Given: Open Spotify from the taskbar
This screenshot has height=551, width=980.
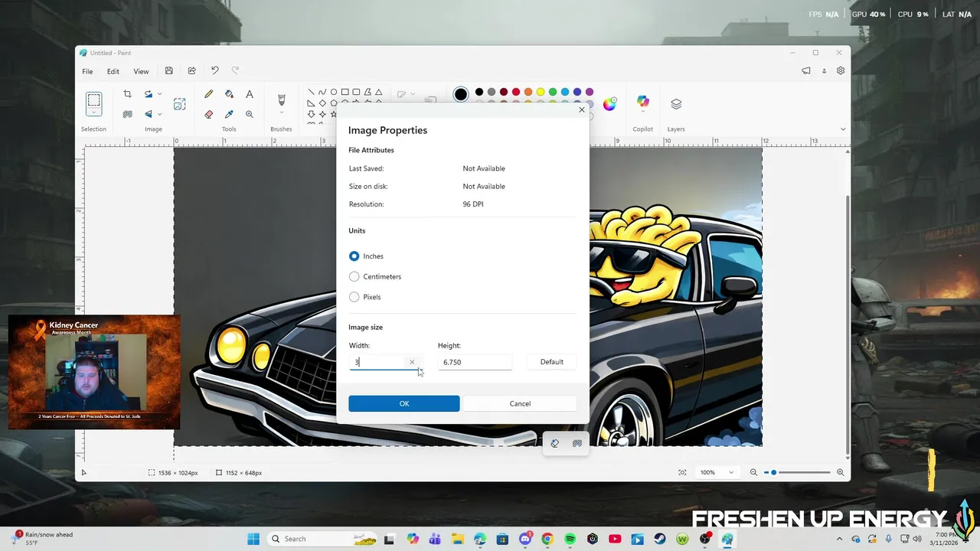Looking at the screenshot, I should [x=570, y=539].
